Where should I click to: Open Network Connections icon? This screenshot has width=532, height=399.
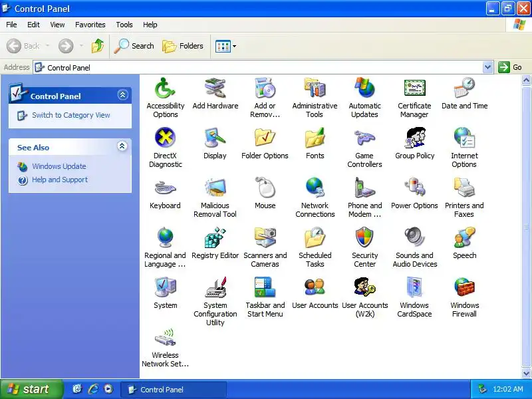pyautogui.click(x=315, y=188)
